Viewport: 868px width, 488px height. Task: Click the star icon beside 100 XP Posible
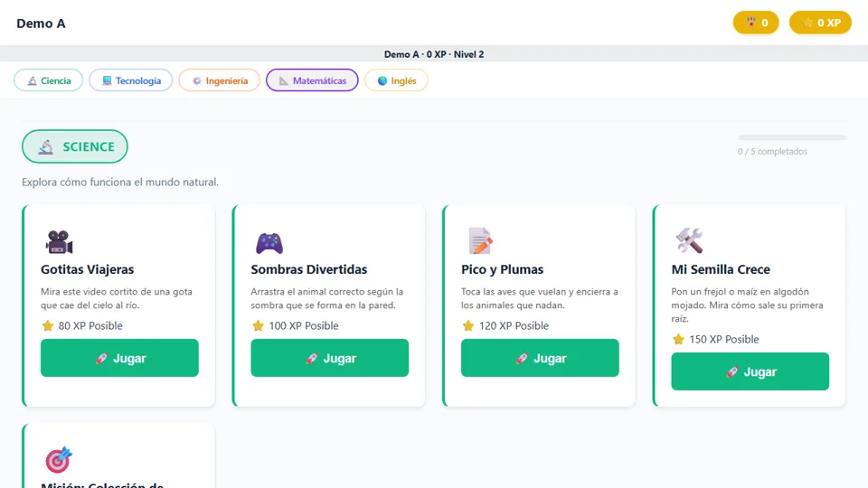coord(258,325)
